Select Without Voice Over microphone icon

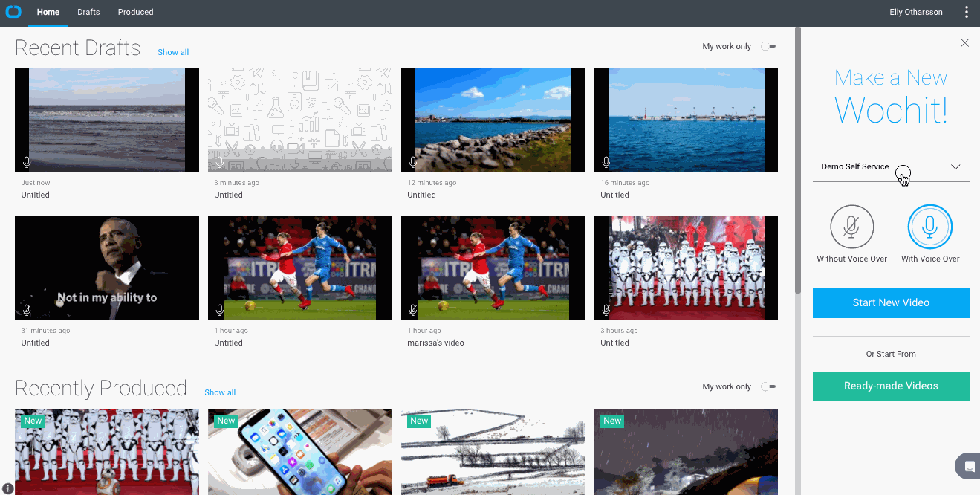[851, 227]
